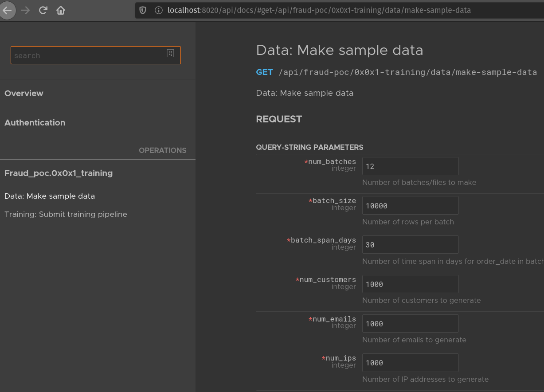Open Data: Make sample data operation

point(50,196)
